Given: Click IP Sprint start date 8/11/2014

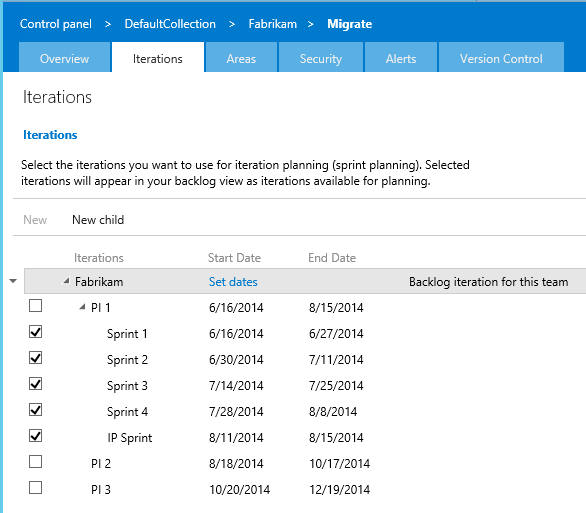Looking at the screenshot, I should point(236,438).
